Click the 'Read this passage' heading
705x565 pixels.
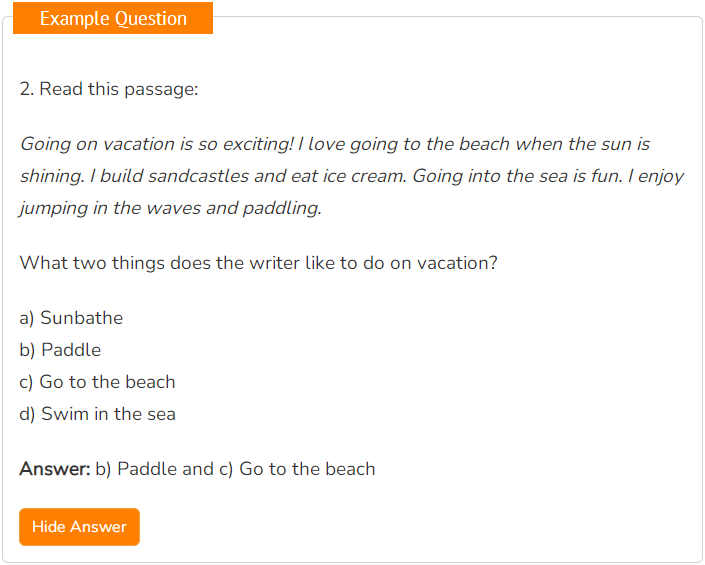tap(109, 89)
